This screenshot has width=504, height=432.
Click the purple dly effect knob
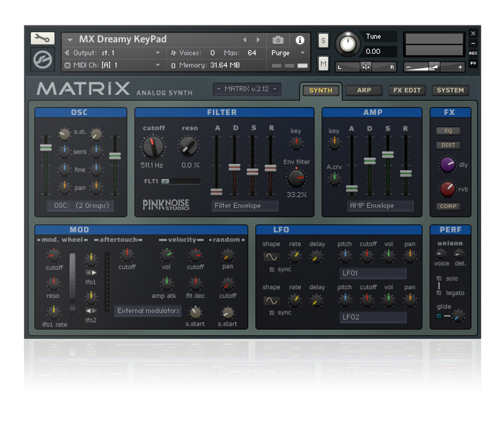click(x=448, y=164)
